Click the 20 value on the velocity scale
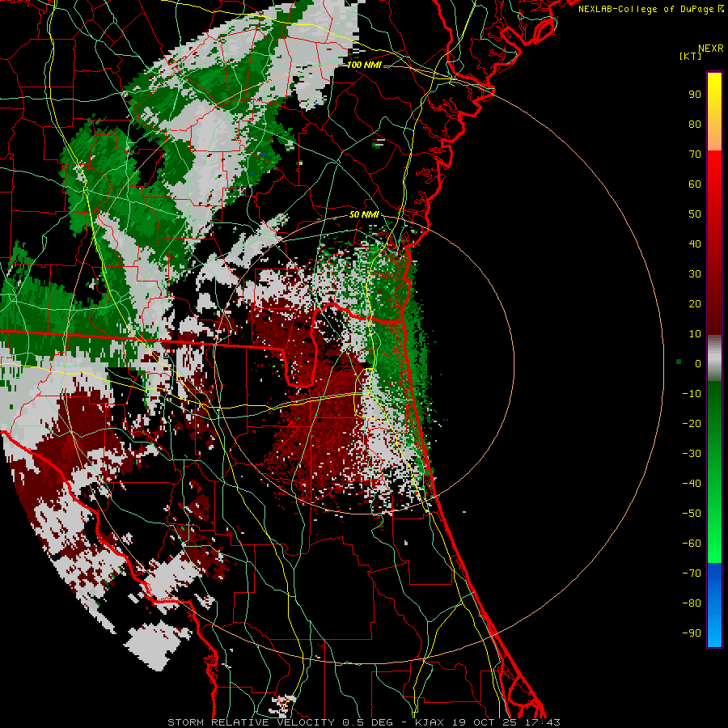Viewport: 728px width, 728px height. (695, 303)
